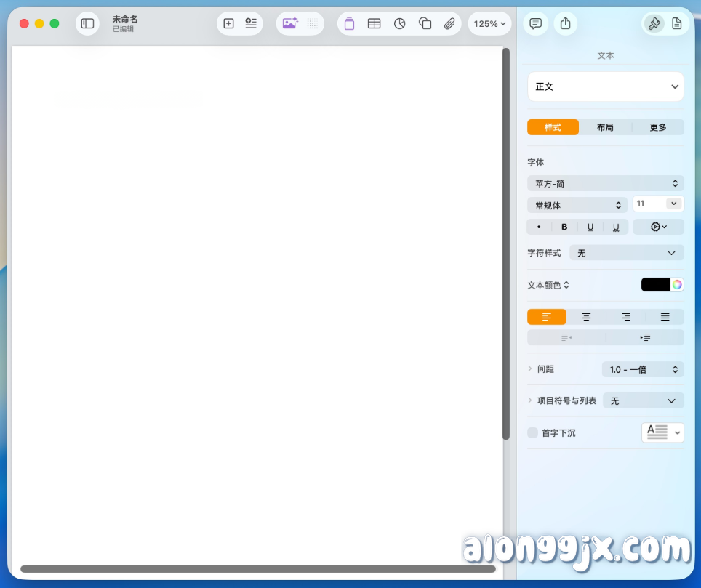Open the 125% zoom dropdown

pyautogui.click(x=489, y=23)
